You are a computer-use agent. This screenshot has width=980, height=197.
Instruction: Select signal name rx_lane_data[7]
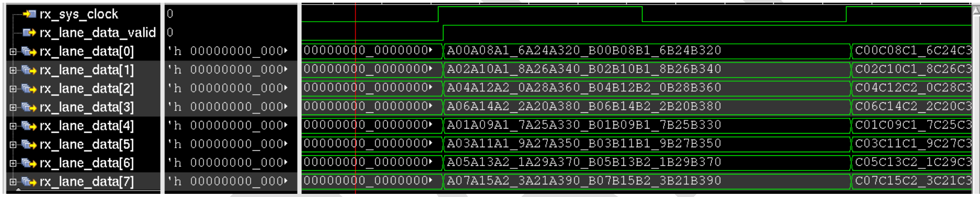[87, 182]
